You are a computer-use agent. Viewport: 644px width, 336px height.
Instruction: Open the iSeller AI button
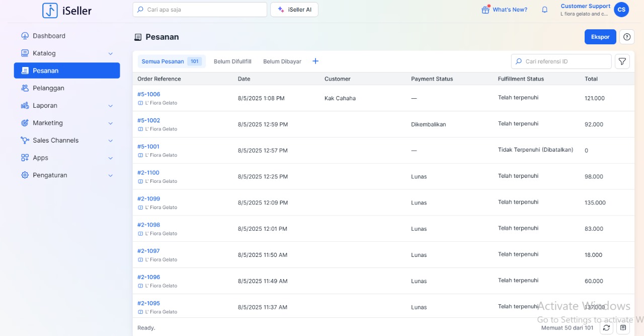tap(294, 10)
